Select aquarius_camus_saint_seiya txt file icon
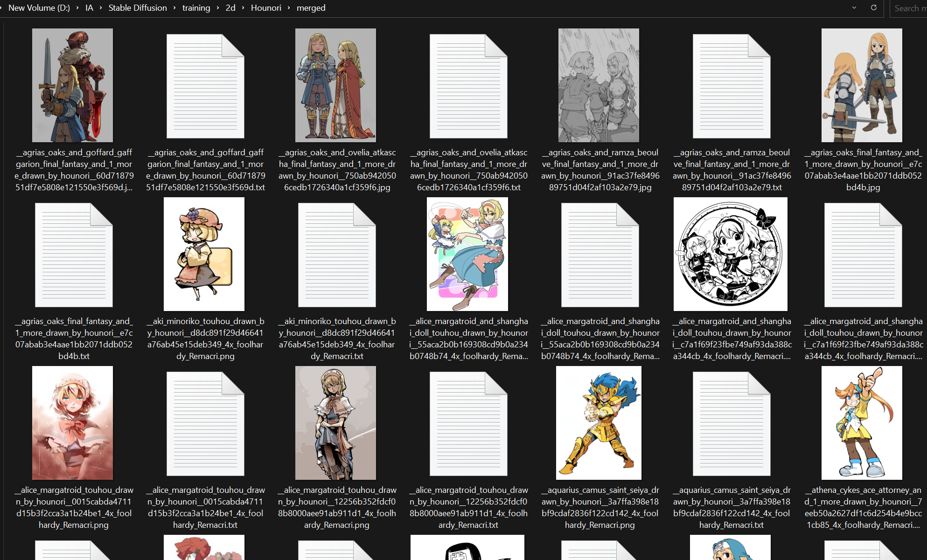The image size is (927, 560). (732, 424)
